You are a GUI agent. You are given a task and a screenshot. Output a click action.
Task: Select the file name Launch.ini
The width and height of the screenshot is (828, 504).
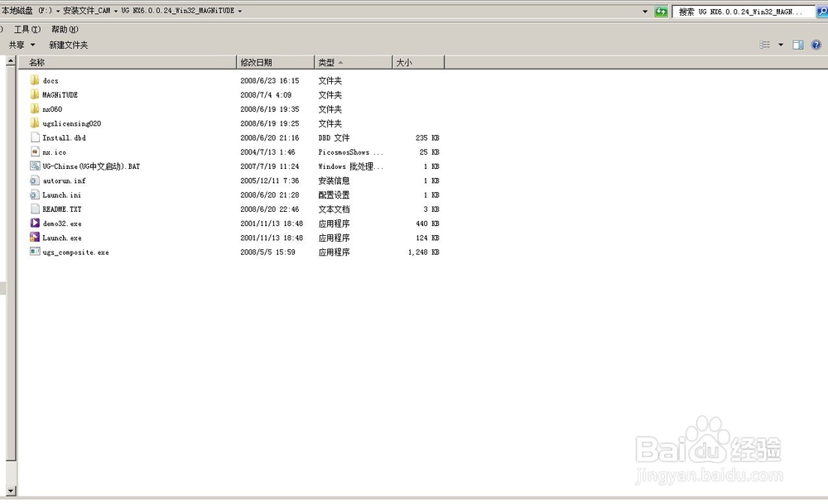pyautogui.click(x=62, y=195)
